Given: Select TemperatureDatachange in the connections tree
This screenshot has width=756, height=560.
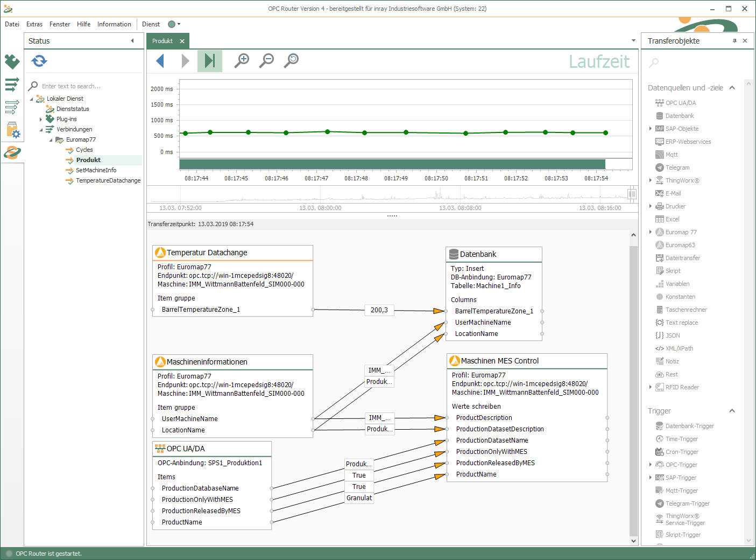Looking at the screenshot, I should tap(108, 180).
